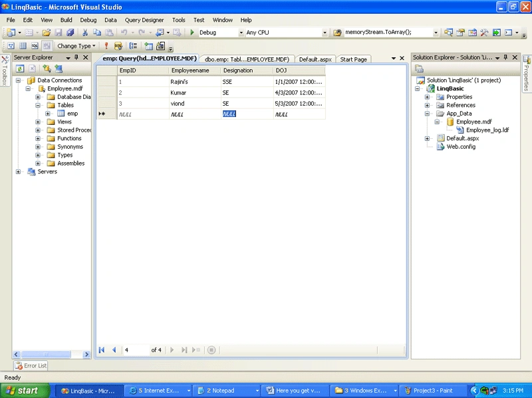Collapse the App_Data folder node
The image size is (532, 398).
(427, 114)
